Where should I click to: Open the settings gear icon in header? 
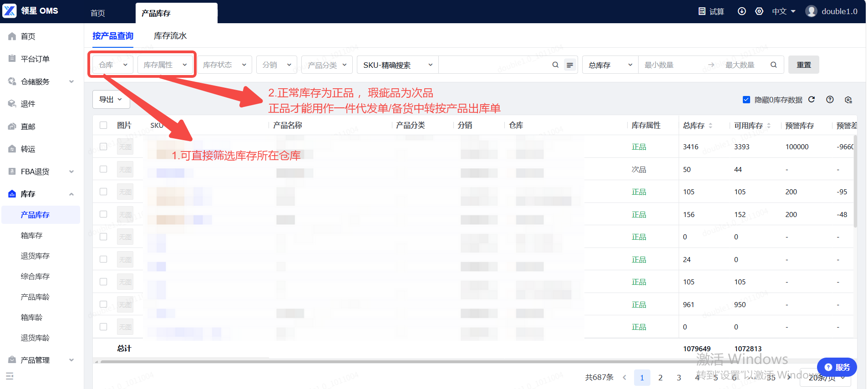759,11
